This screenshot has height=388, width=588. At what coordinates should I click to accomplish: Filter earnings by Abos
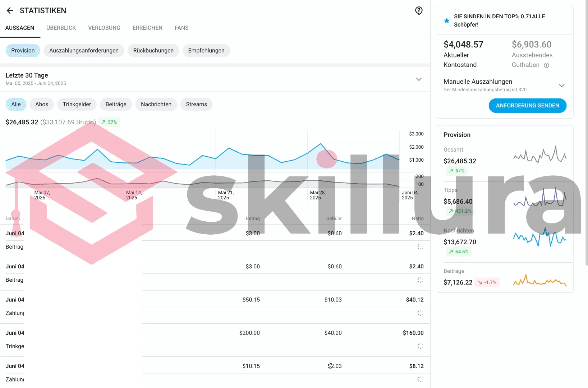[42, 105]
